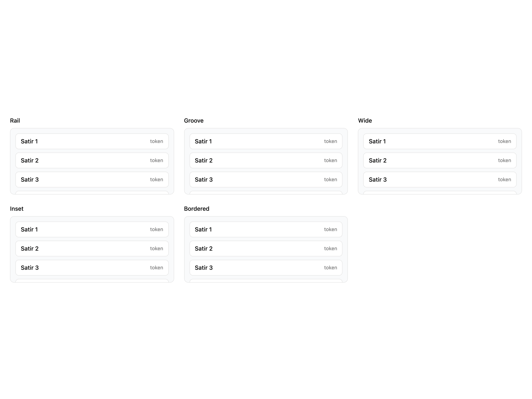Select Satir 2 in the Wide list
The image size is (532, 399).
[440, 160]
